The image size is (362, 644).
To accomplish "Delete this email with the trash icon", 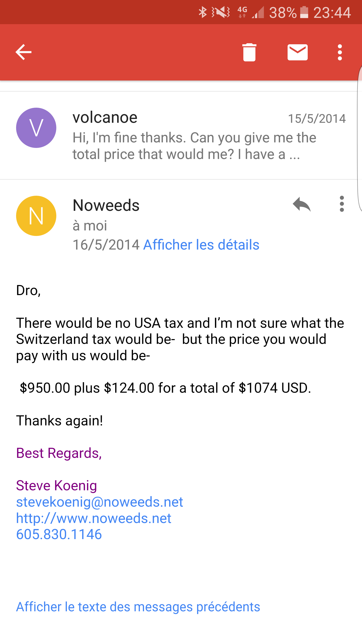I will pyautogui.click(x=249, y=52).
